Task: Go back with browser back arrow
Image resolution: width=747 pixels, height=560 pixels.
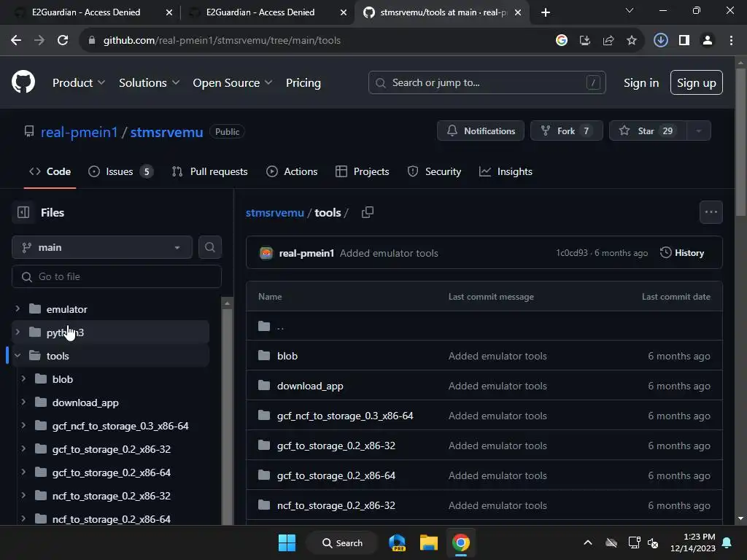Action: (x=16, y=41)
